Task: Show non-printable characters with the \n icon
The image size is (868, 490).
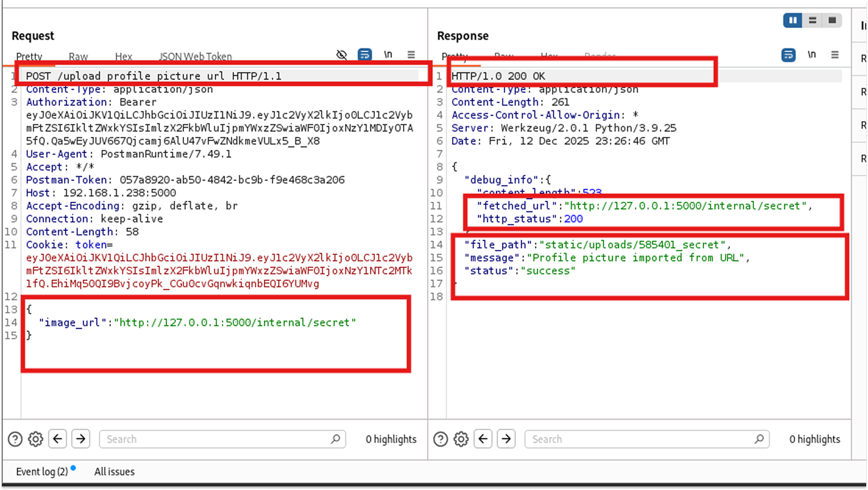Action: coord(388,54)
